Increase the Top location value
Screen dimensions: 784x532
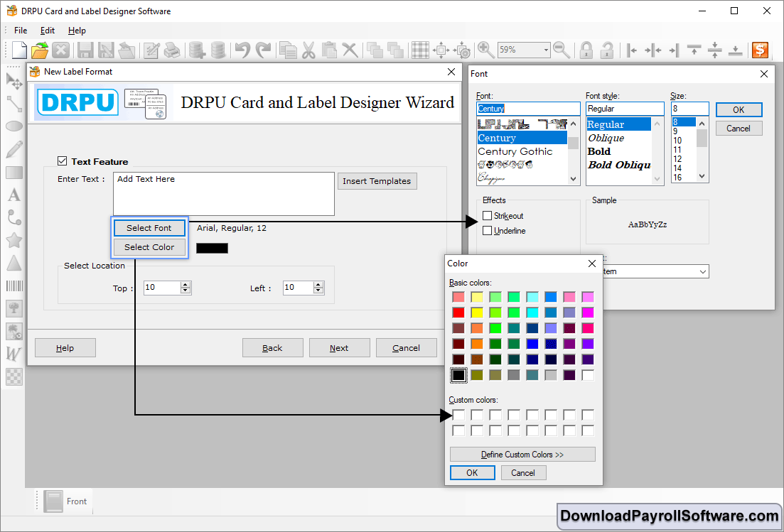[186, 284]
